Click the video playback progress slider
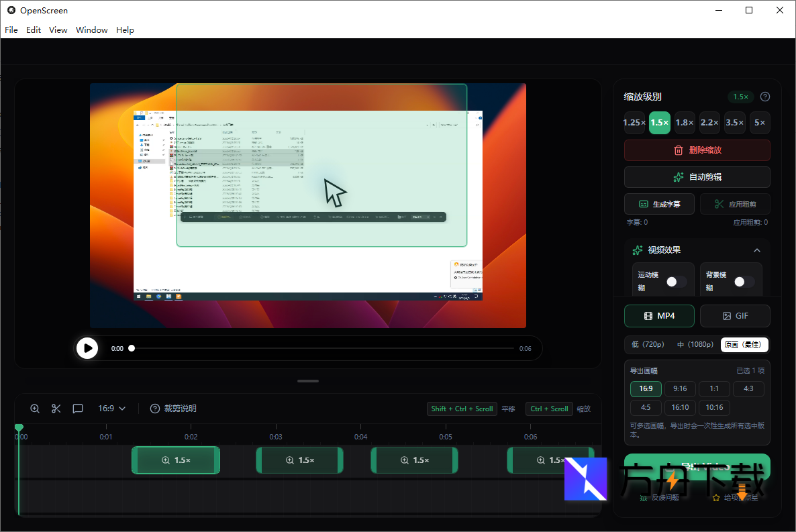This screenshot has width=796, height=532. click(x=322, y=348)
